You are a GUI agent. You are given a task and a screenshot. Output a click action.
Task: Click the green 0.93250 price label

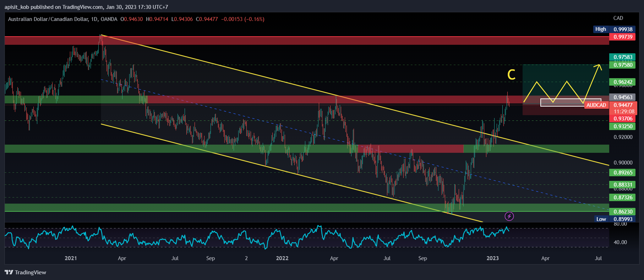[x=623, y=126]
